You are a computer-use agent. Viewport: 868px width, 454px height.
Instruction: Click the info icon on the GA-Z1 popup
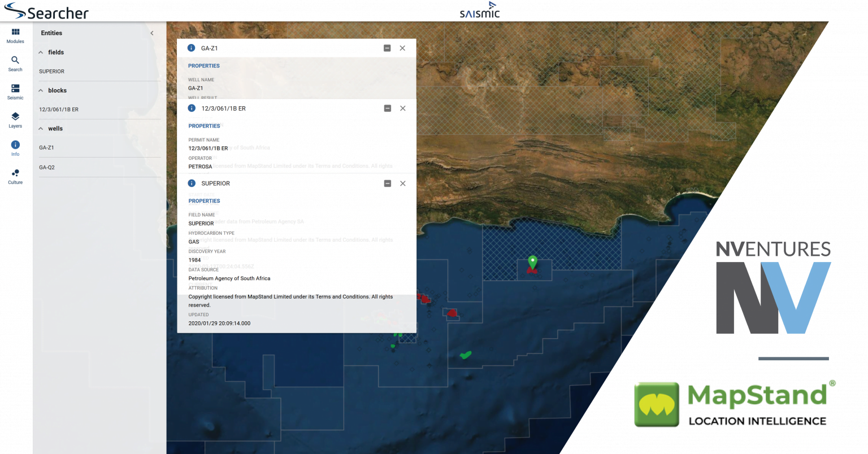click(x=191, y=48)
